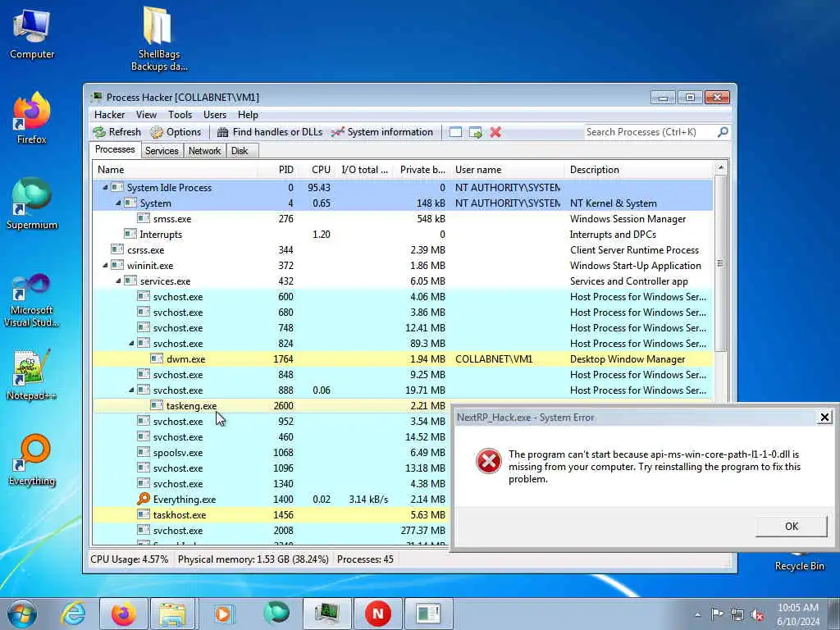Collapse the wininit.exe tree node
Image resolution: width=840 pixels, height=630 pixels.
pos(105,265)
